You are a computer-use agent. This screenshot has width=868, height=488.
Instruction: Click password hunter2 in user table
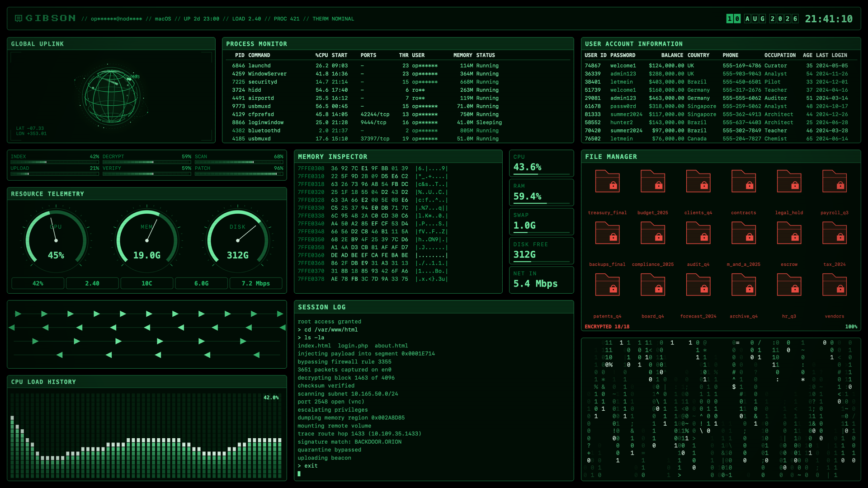[621, 122]
